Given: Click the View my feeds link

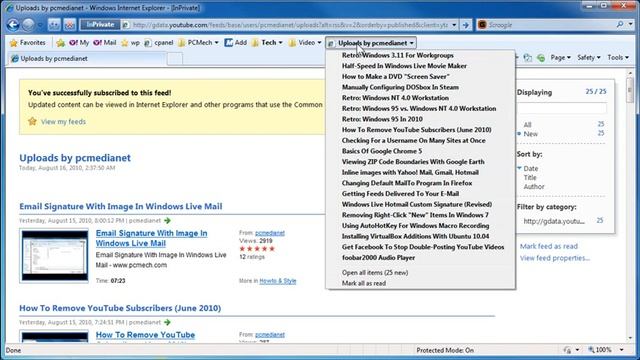Looking at the screenshot, I should [63, 121].
